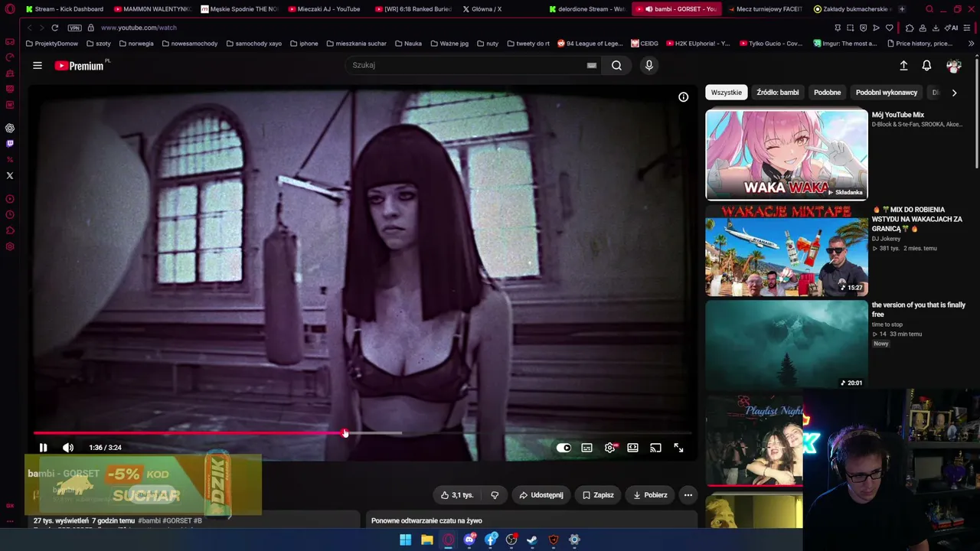Like the video with 3,1 tys.

(x=457, y=495)
